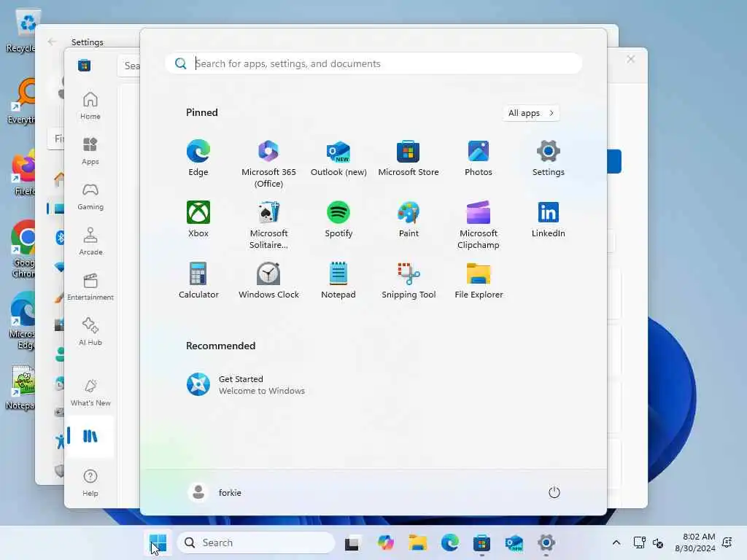Open the network icon in system tray
Screen dimensions: 747x560
click(x=639, y=542)
